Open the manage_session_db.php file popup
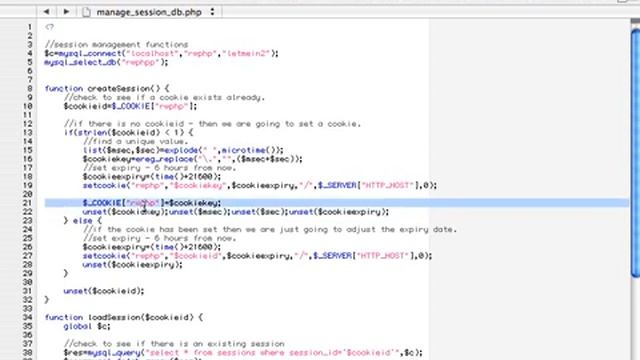The image size is (640, 360). pyautogui.click(x=149, y=12)
